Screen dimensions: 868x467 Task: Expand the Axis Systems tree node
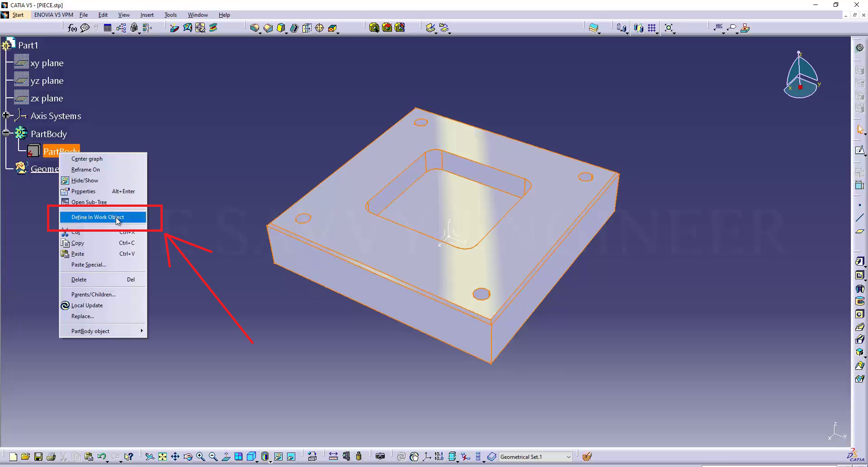click(x=6, y=115)
